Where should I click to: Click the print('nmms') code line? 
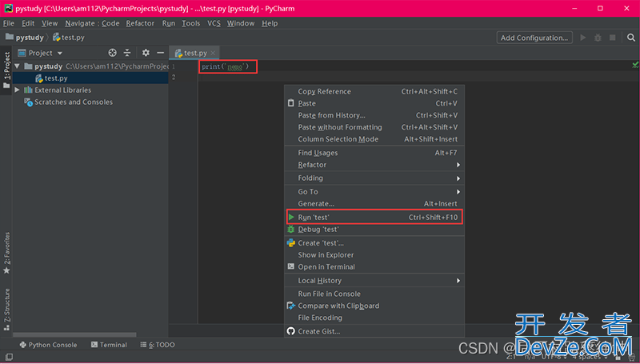(226, 66)
